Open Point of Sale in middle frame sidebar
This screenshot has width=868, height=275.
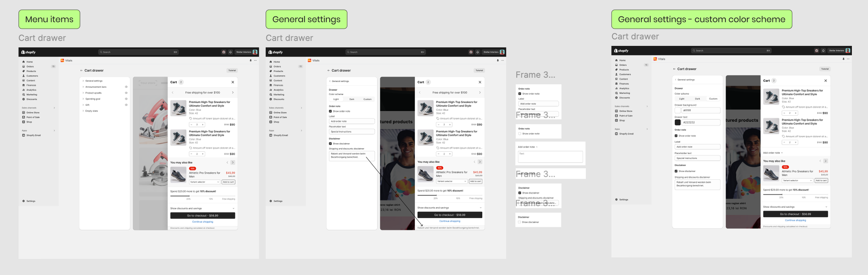point(280,117)
